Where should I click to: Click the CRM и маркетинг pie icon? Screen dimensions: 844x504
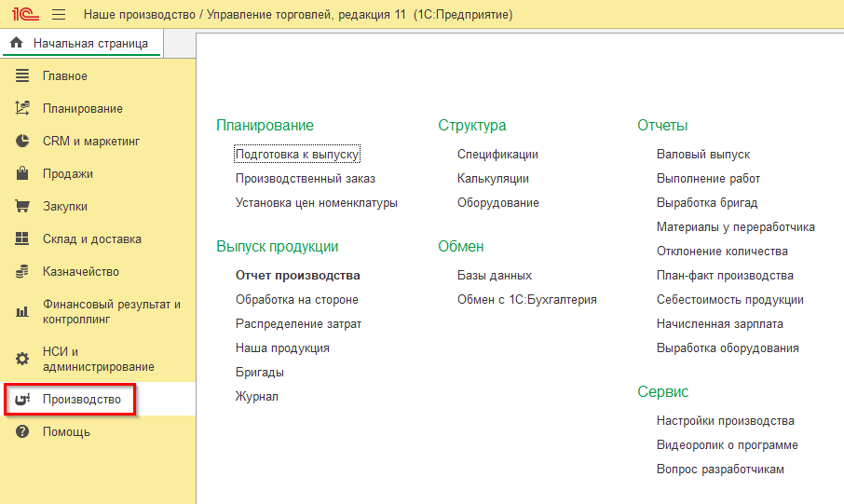[23, 142]
